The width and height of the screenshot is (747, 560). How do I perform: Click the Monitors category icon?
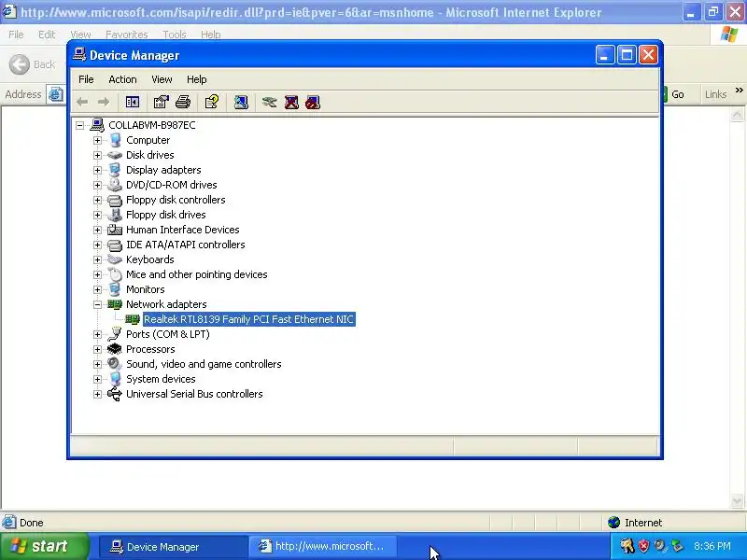pos(114,289)
